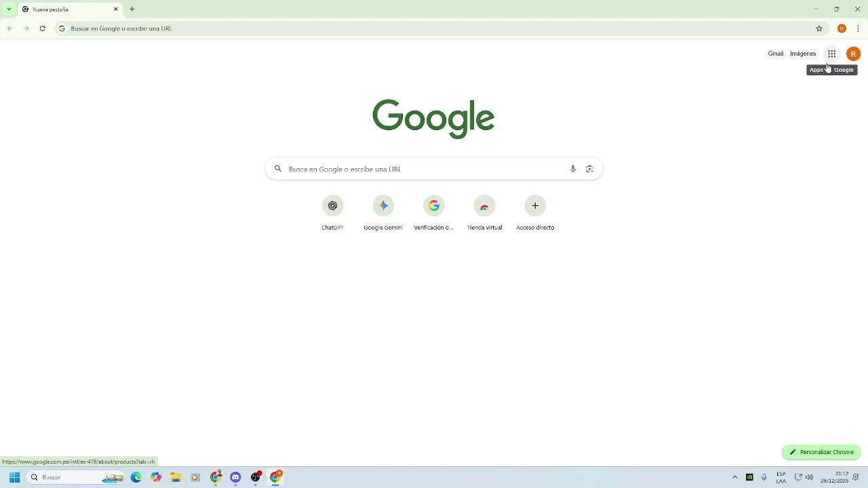Image resolution: width=868 pixels, height=488 pixels.
Task: Open the clock and date 29/12/2025
Action: pyautogui.click(x=834, y=477)
